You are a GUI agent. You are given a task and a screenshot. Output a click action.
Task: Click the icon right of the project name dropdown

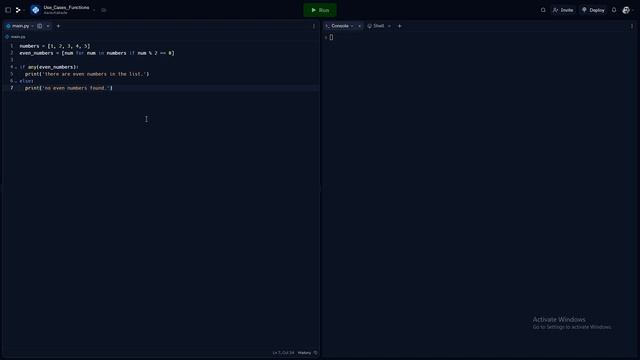[x=104, y=10]
